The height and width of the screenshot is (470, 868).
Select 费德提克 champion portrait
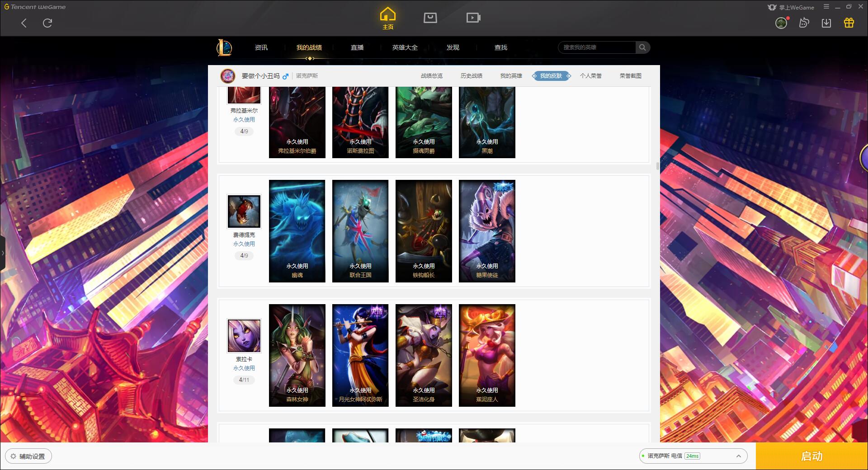pos(244,211)
